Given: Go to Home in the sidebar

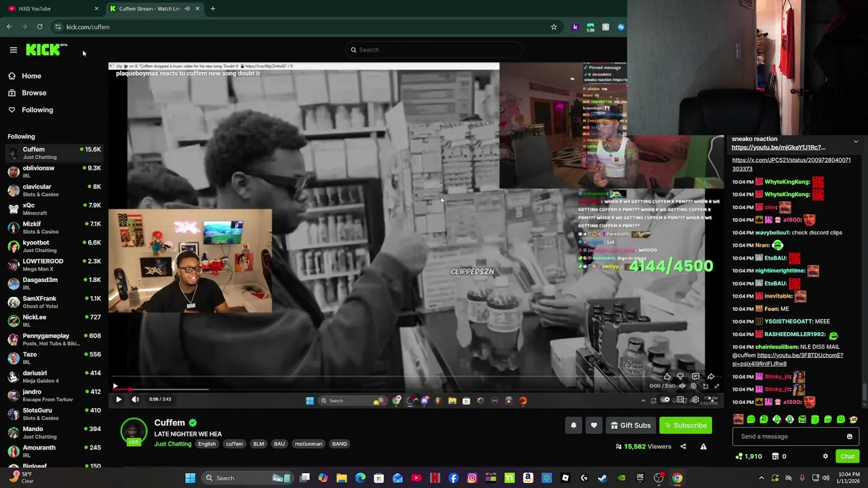Looking at the screenshot, I should click(x=31, y=76).
